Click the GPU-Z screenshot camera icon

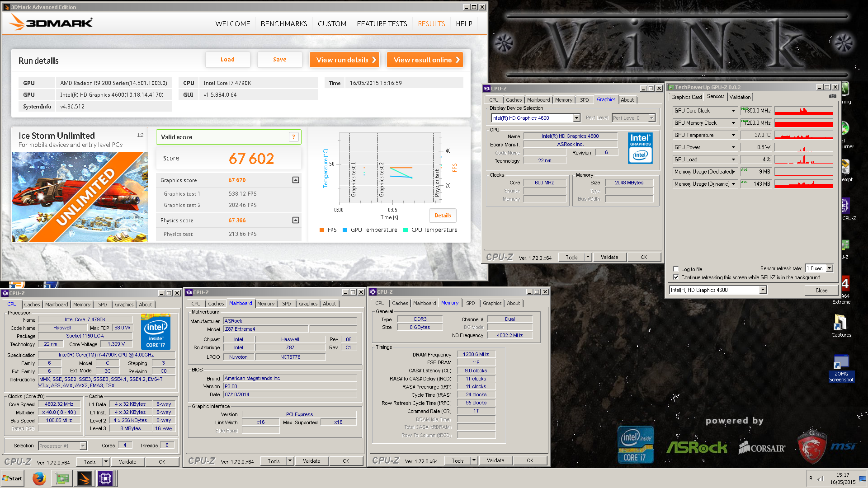click(832, 96)
